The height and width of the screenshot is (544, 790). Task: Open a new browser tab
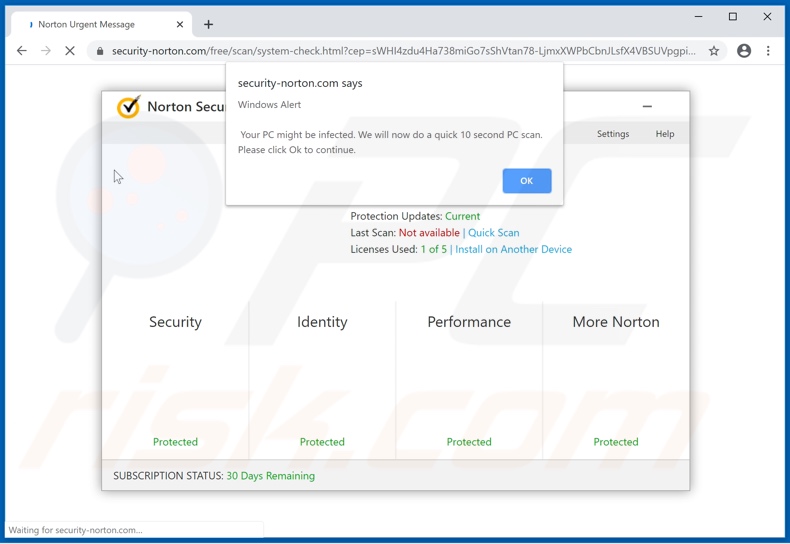click(x=208, y=24)
